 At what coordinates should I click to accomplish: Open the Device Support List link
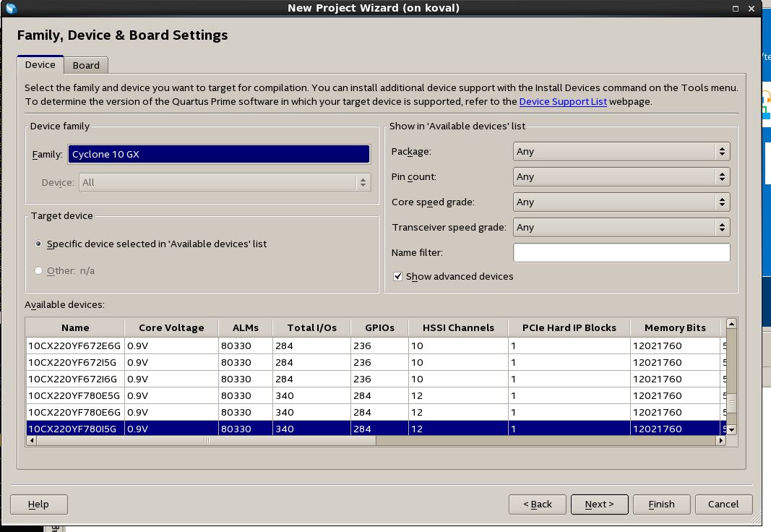[563, 102]
